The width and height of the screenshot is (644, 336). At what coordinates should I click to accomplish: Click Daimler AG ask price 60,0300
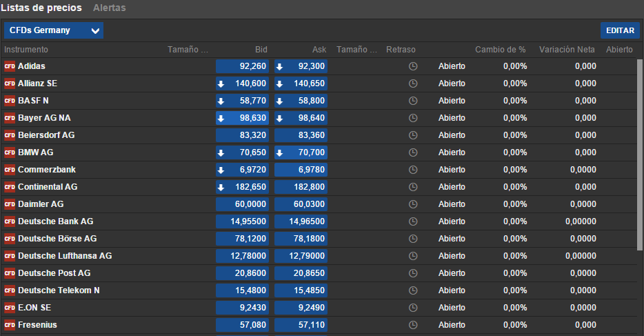coord(301,204)
